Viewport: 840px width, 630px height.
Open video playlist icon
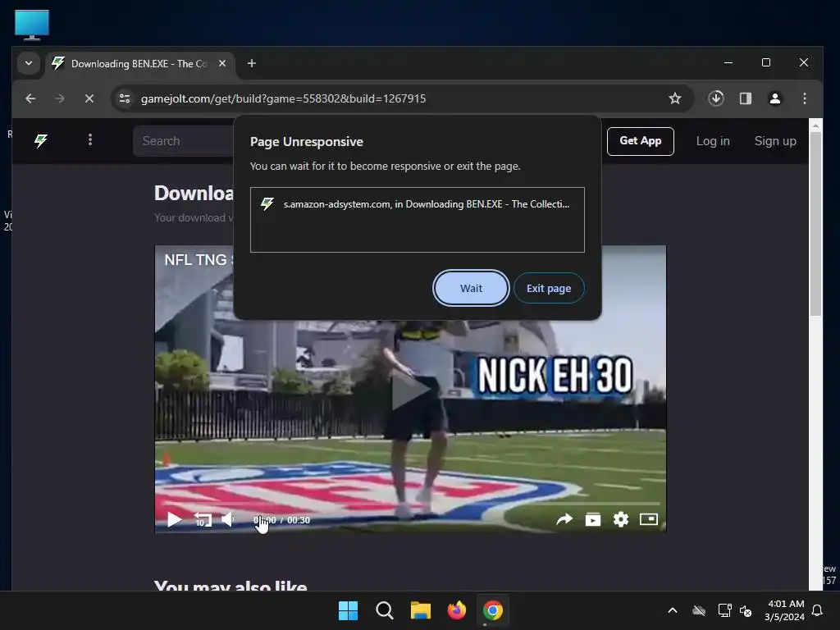[593, 519]
